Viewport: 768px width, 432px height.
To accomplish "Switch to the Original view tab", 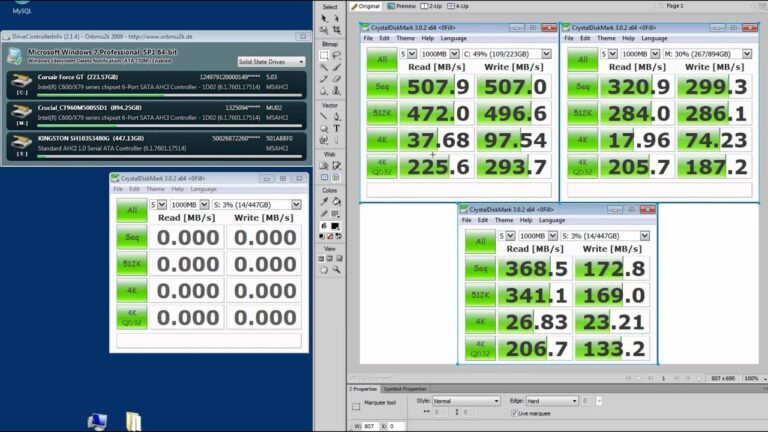I will [x=365, y=6].
